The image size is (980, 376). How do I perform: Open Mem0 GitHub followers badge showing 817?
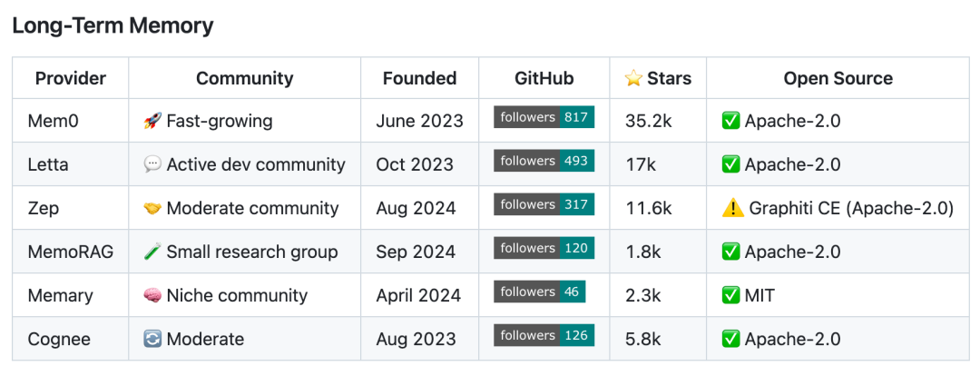point(544,117)
